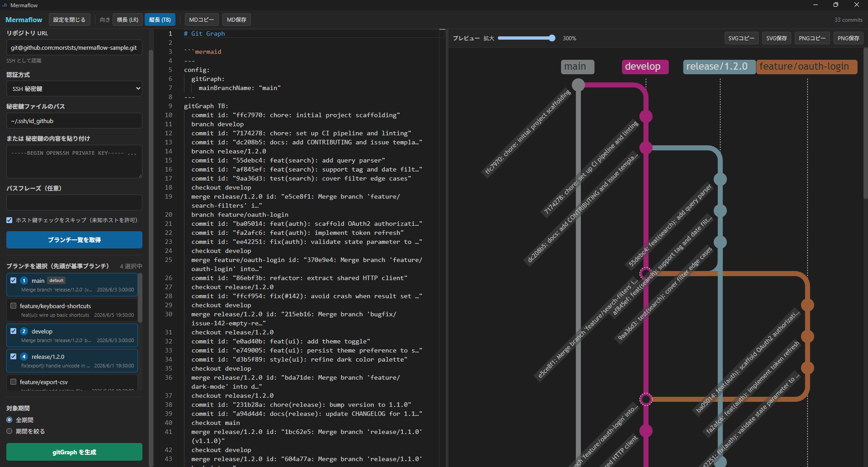The height and width of the screenshot is (467, 868).
Task: Click the Mermaflow app icon in title bar
Action: click(x=5, y=5)
